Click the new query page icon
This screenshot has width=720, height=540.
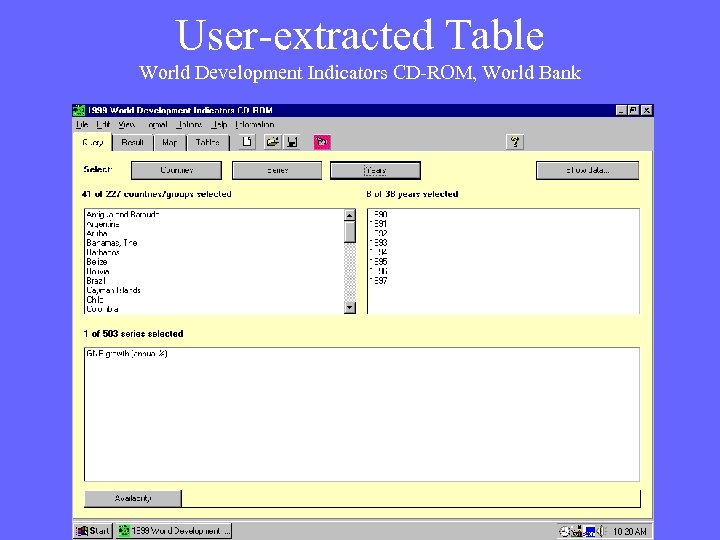point(248,142)
